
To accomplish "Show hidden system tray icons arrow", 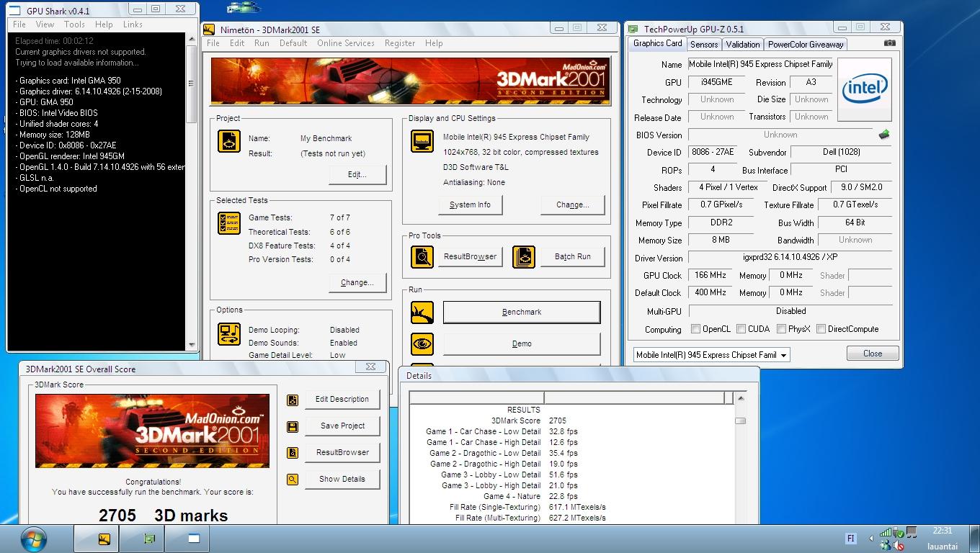I will 870,539.
